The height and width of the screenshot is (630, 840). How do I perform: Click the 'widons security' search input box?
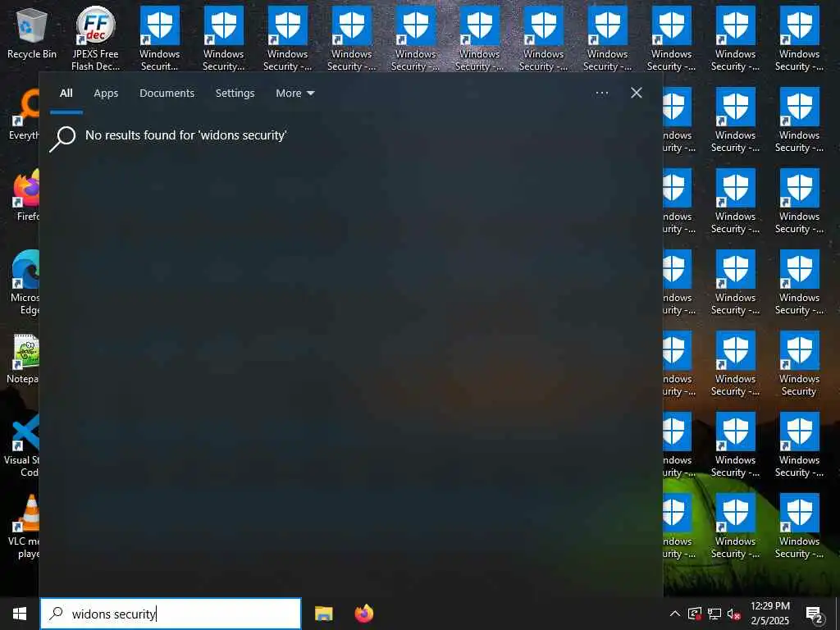pos(171,614)
